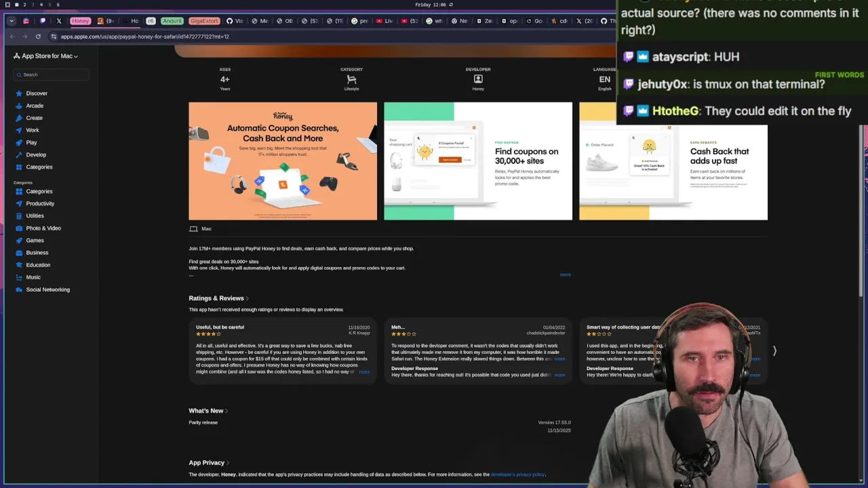
Task: Expand 'Useful, but be careful' review
Action: click(364, 372)
